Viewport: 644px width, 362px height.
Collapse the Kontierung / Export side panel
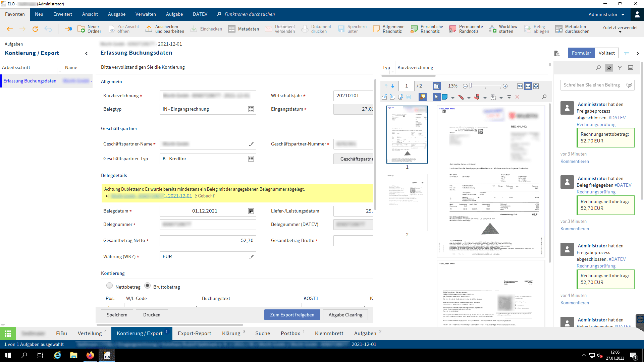click(87, 53)
